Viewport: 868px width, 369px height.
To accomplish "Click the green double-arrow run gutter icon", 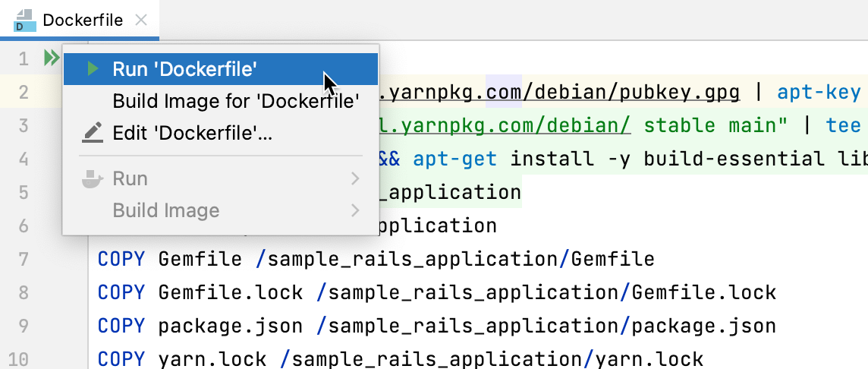I will (51, 58).
